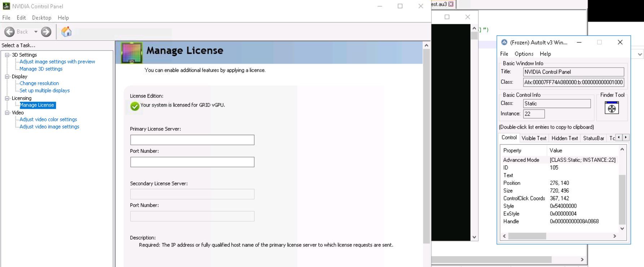The width and height of the screenshot is (644, 267).
Task: Open Adjust image settings with preview
Action: coord(57,62)
